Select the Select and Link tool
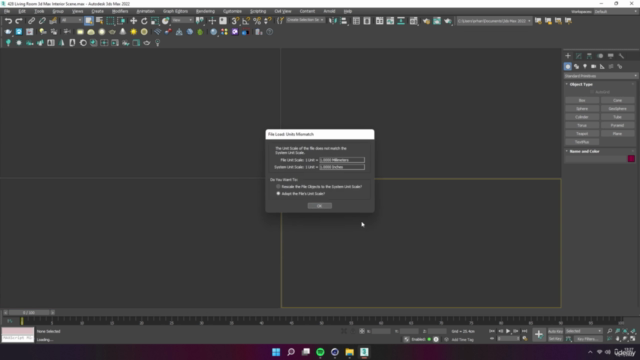This screenshot has width=640, height=360. 31,21
